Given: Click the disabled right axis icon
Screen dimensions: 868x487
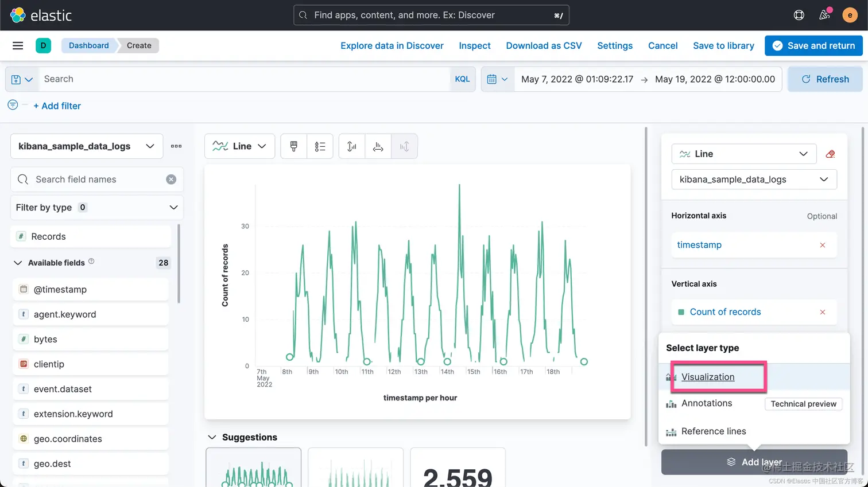Looking at the screenshot, I should (x=404, y=146).
